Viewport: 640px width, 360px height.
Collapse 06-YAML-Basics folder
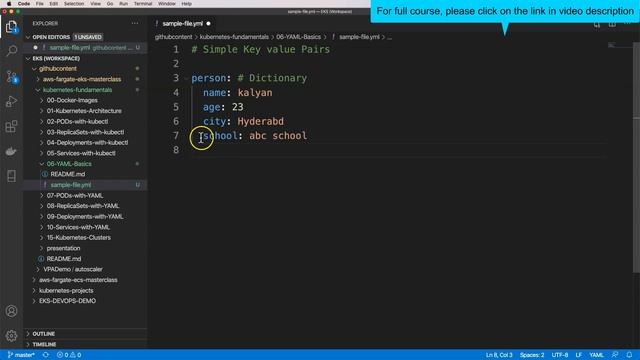tap(42, 164)
